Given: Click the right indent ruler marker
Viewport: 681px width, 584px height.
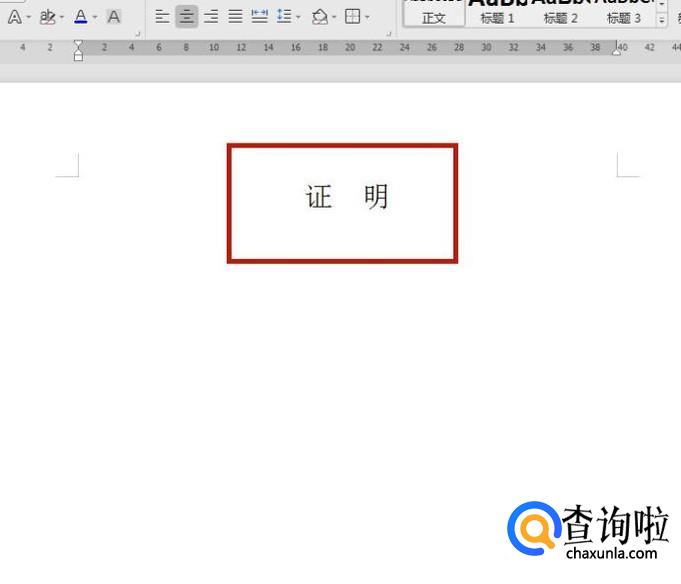Looking at the screenshot, I should point(617,51).
